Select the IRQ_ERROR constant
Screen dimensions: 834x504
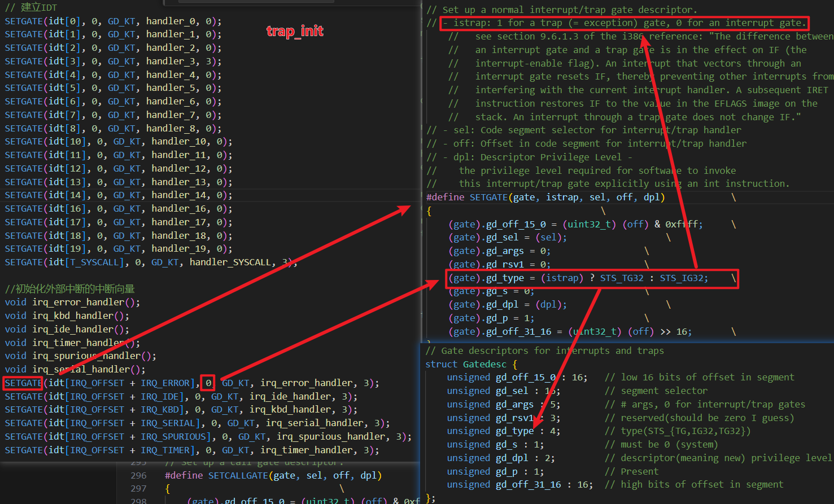click(165, 383)
